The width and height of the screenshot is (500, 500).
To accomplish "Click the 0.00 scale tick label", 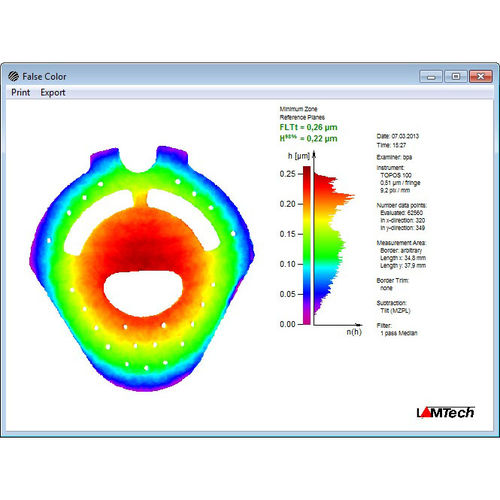I will 288,324.
